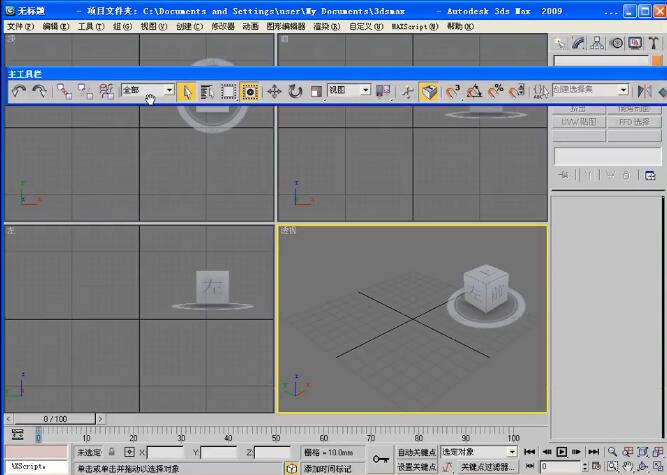Viewport: 667px width, 475px height.
Task: Click the Configure Modifier Sets icon
Action: (x=650, y=175)
